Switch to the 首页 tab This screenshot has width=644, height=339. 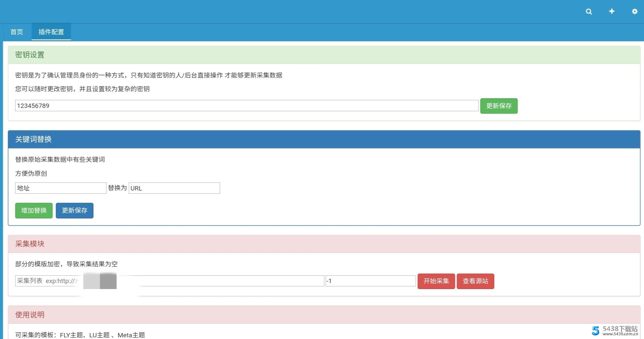[17, 32]
